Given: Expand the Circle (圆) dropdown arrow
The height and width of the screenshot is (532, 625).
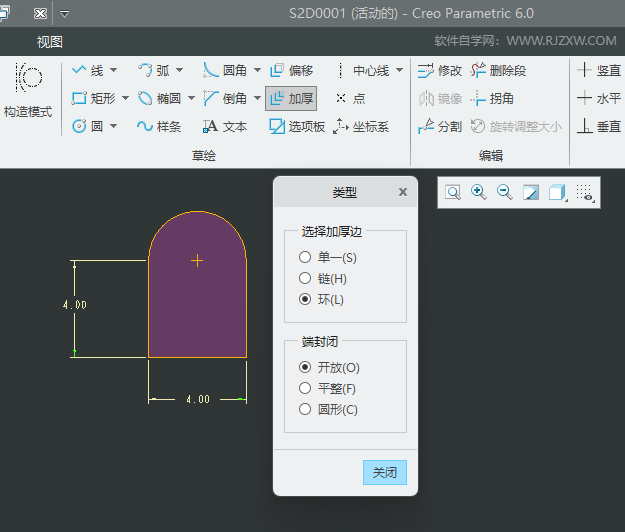Looking at the screenshot, I should tap(114, 126).
